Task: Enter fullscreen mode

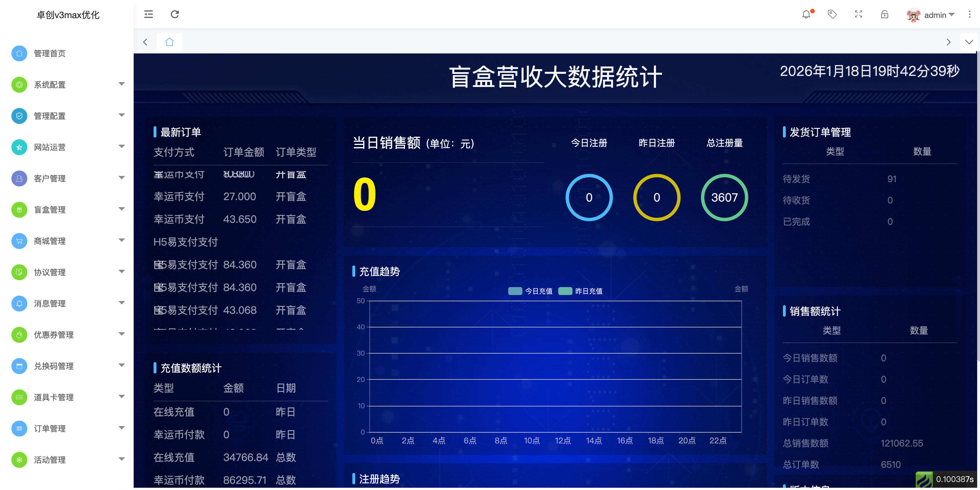Action: 858,14
